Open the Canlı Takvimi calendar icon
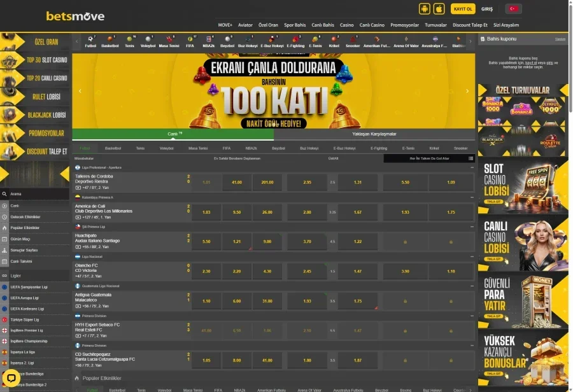Screen dimensions: 573x392 click(x=4, y=261)
